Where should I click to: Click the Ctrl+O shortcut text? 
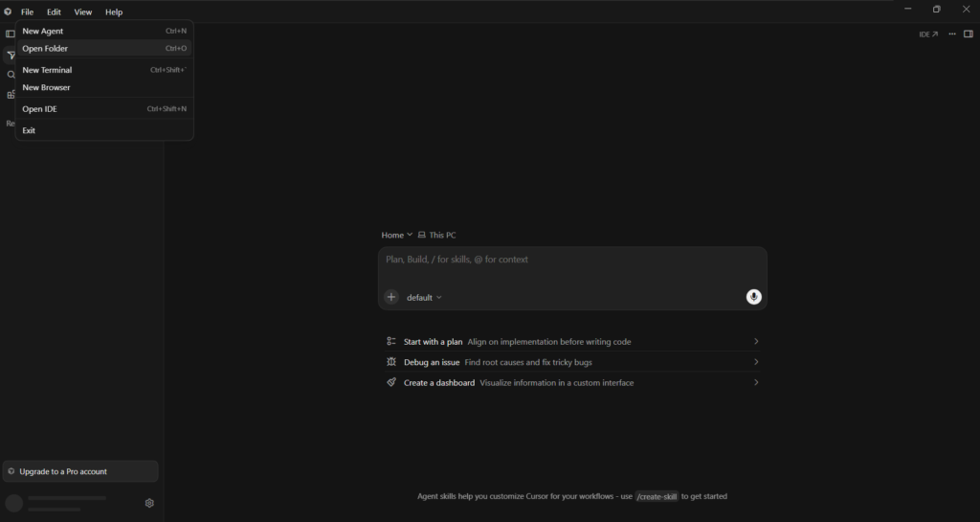point(176,48)
